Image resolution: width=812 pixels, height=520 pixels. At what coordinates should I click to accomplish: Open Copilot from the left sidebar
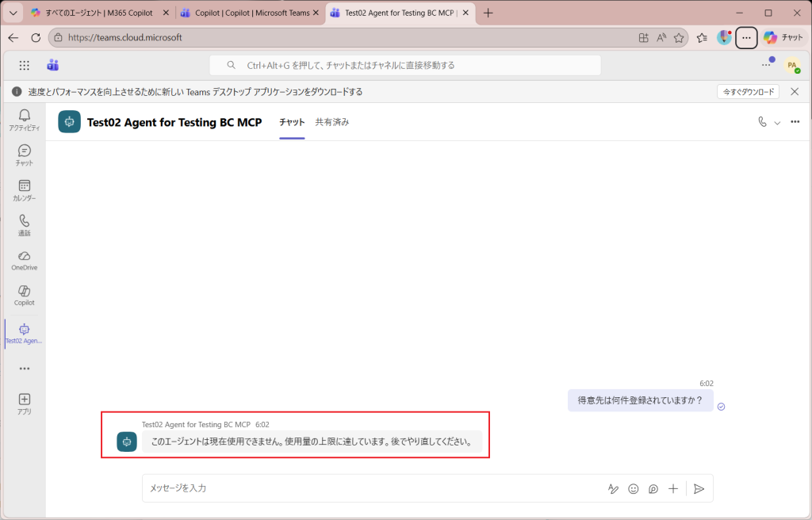click(x=24, y=294)
